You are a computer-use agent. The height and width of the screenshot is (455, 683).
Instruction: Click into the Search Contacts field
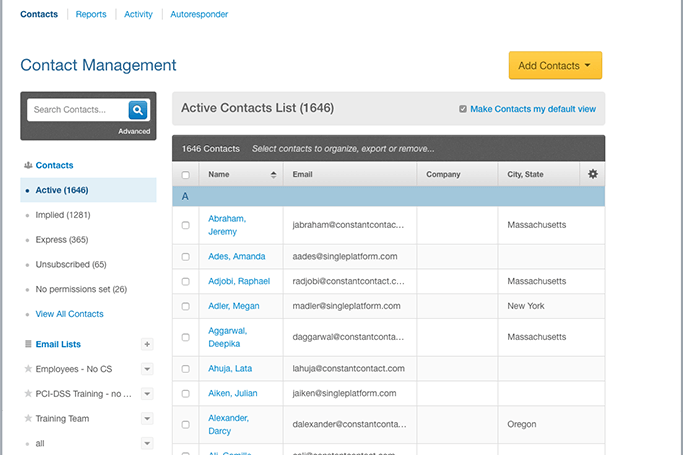click(x=77, y=110)
